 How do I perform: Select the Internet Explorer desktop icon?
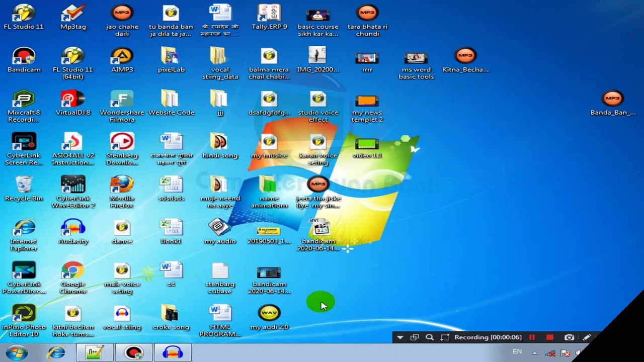(x=24, y=235)
